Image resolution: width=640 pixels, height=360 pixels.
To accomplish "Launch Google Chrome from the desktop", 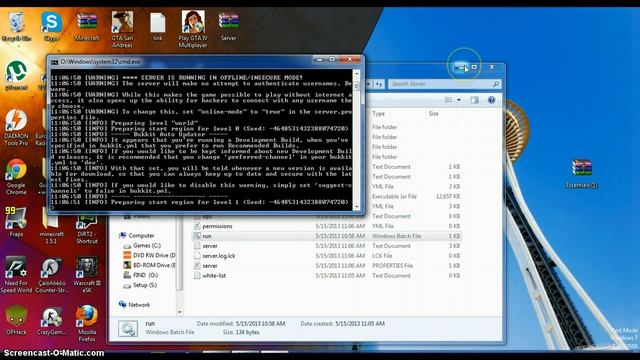I will click(x=16, y=176).
